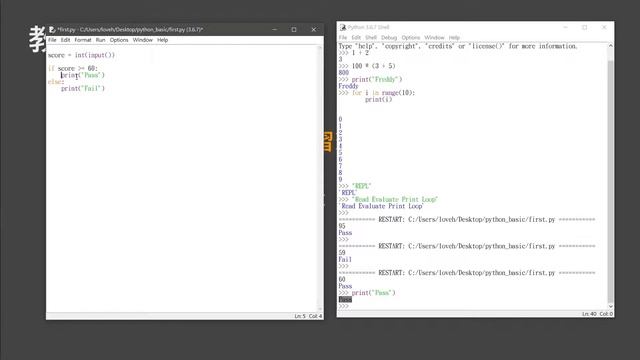Image resolution: width=640 pixels, height=360 pixels.
Task: Open Edit menu in first.py editor
Action: (x=65, y=40)
